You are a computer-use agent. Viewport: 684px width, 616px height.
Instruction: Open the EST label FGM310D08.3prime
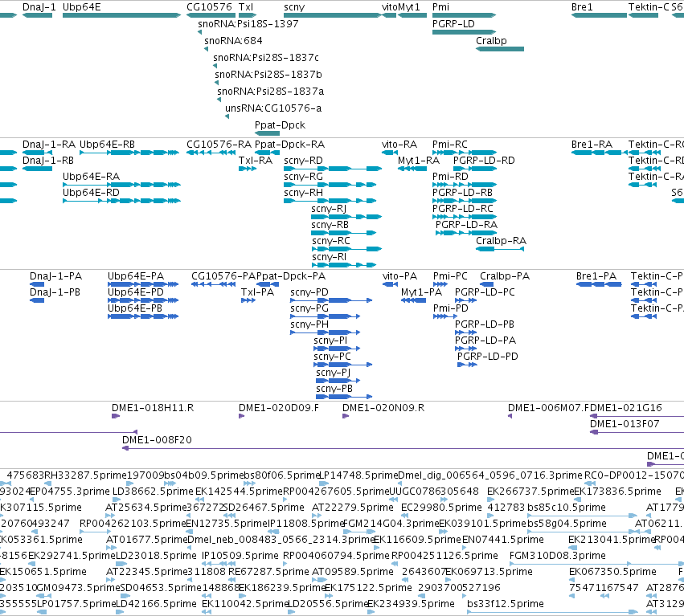click(x=558, y=557)
